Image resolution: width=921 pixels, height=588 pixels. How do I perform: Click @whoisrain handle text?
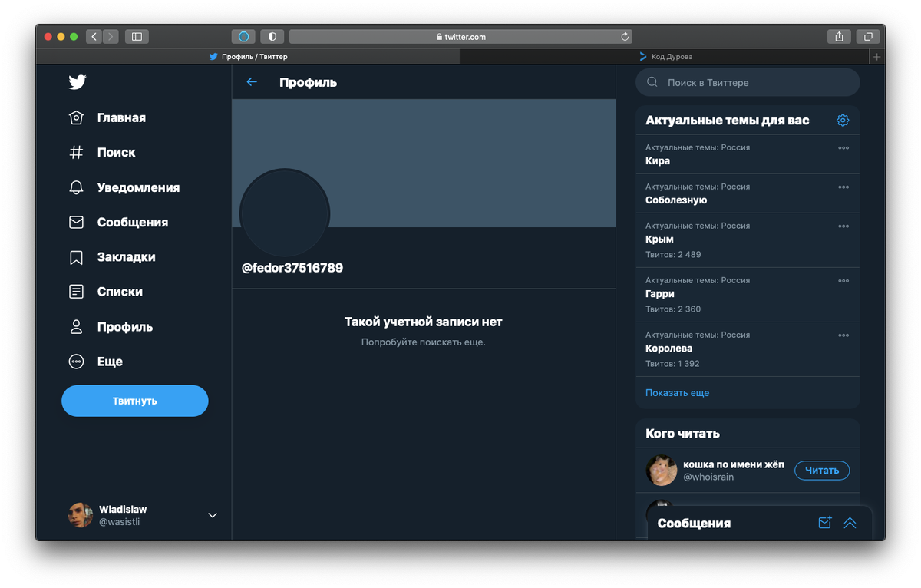pyautogui.click(x=708, y=477)
